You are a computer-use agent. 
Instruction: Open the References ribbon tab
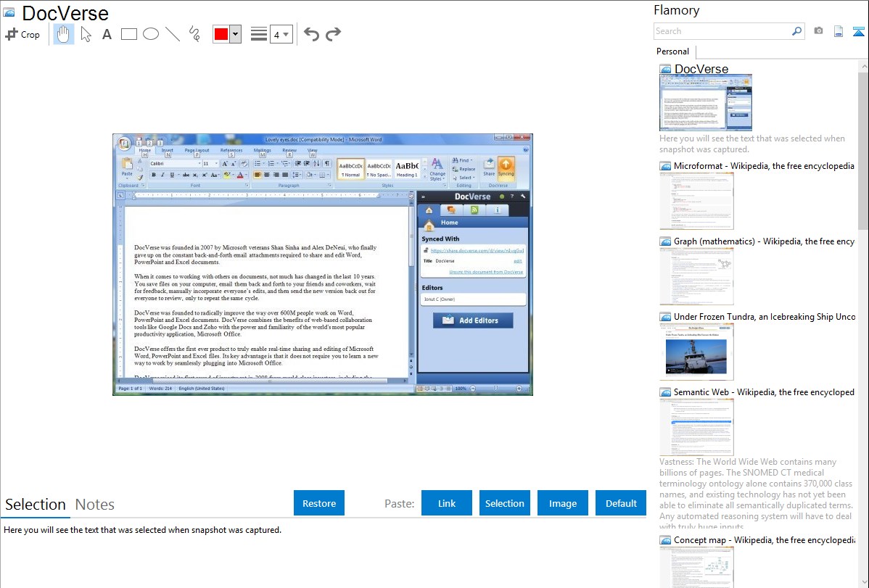[x=231, y=150]
